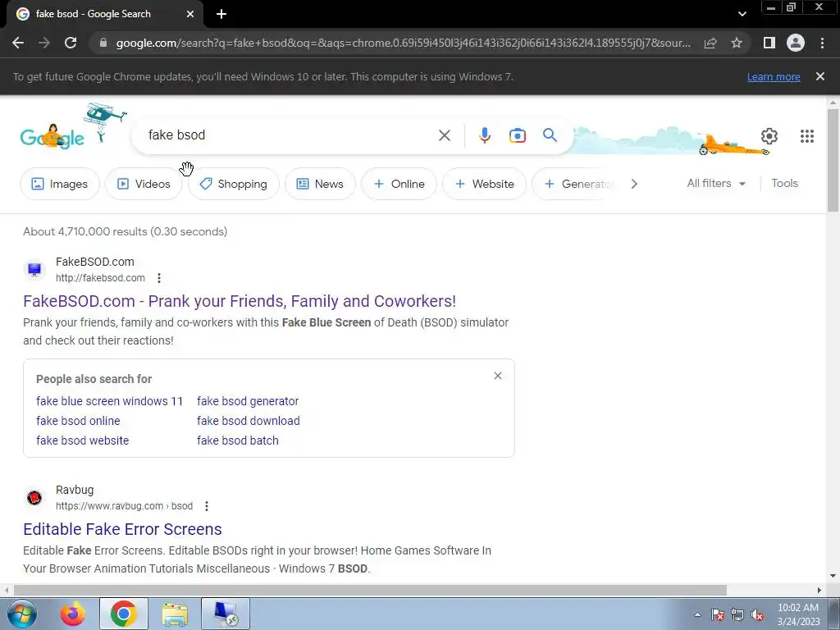Go back to the previous page
The height and width of the screenshot is (630, 840).
coord(18,43)
